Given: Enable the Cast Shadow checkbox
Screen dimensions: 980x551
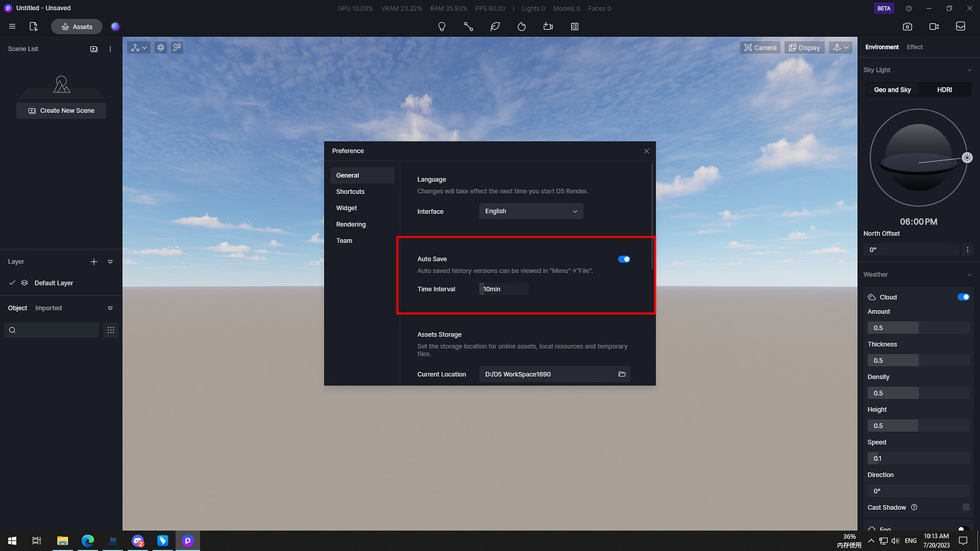Looking at the screenshot, I should coord(966,508).
